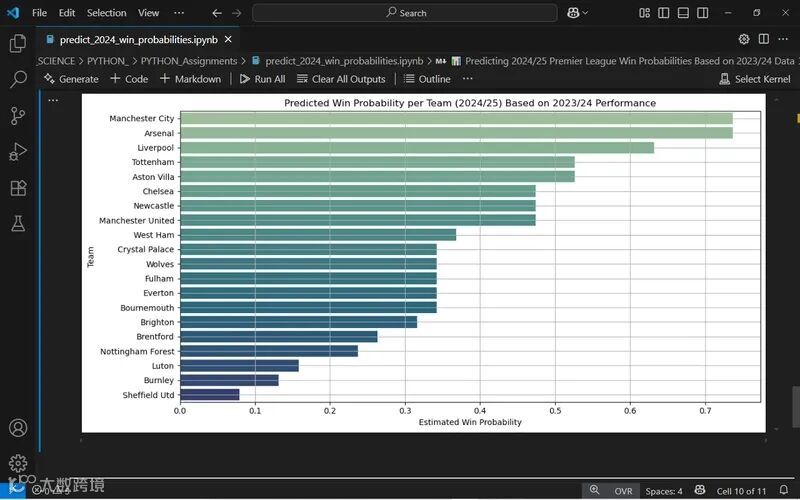
Task: Open the Extensions view
Action: [18, 188]
